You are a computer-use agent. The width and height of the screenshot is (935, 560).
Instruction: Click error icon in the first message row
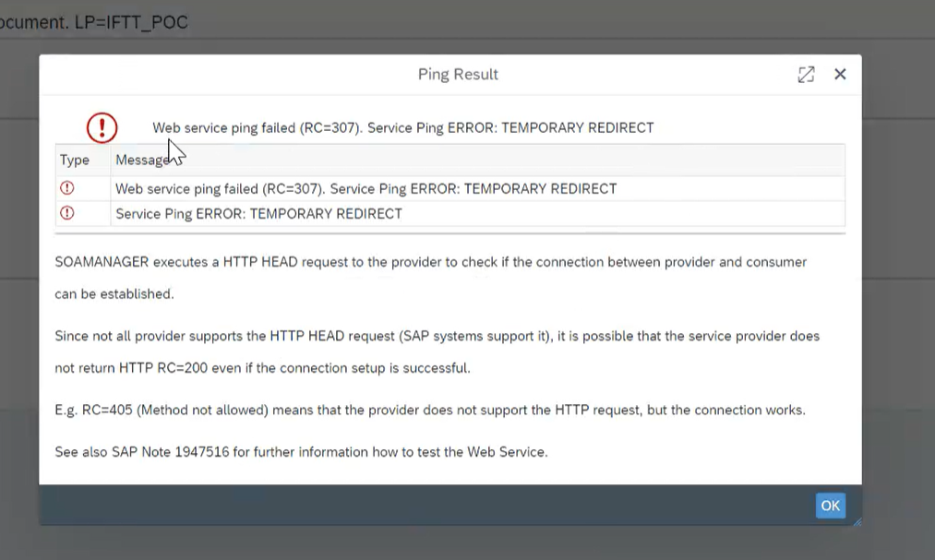(66, 188)
